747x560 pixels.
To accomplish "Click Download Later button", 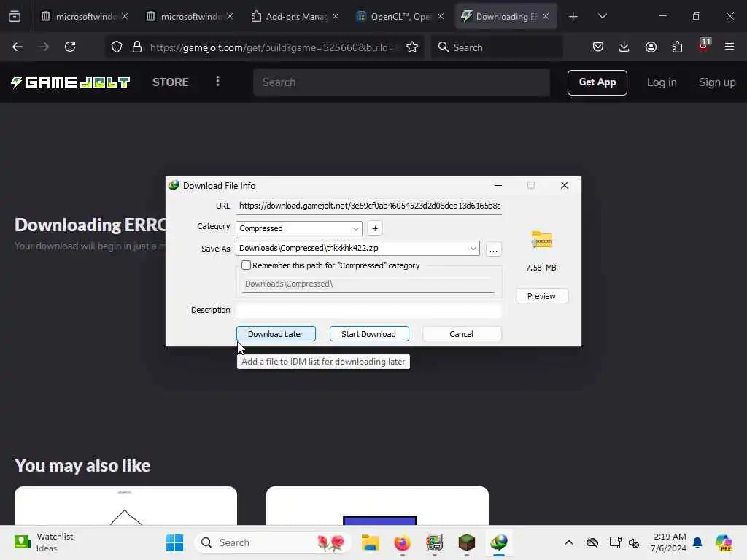I will tap(276, 334).
